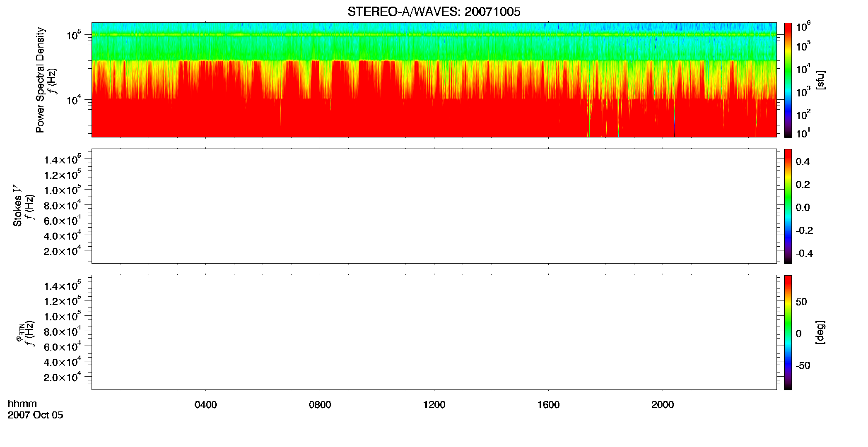Click the 10^6 label on sfu colorbar
The width and height of the screenshot is (868, 447).
803,27
